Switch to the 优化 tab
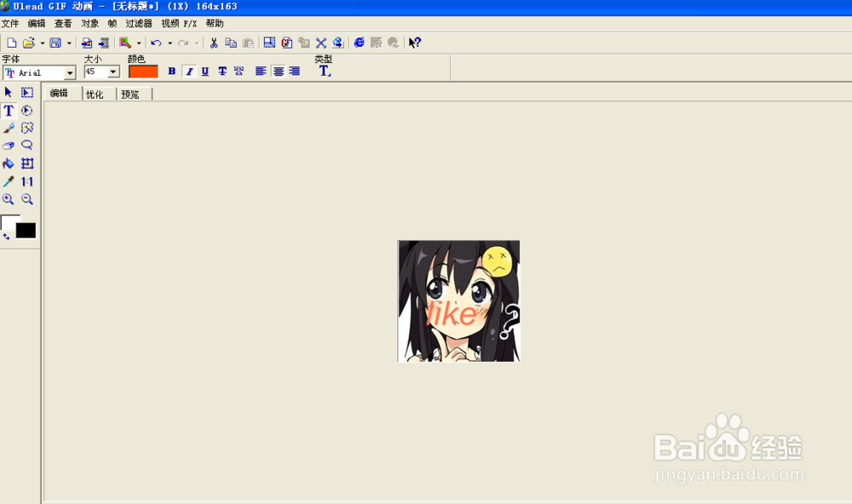This screenshot has height=504, width=852. point(95,94)
